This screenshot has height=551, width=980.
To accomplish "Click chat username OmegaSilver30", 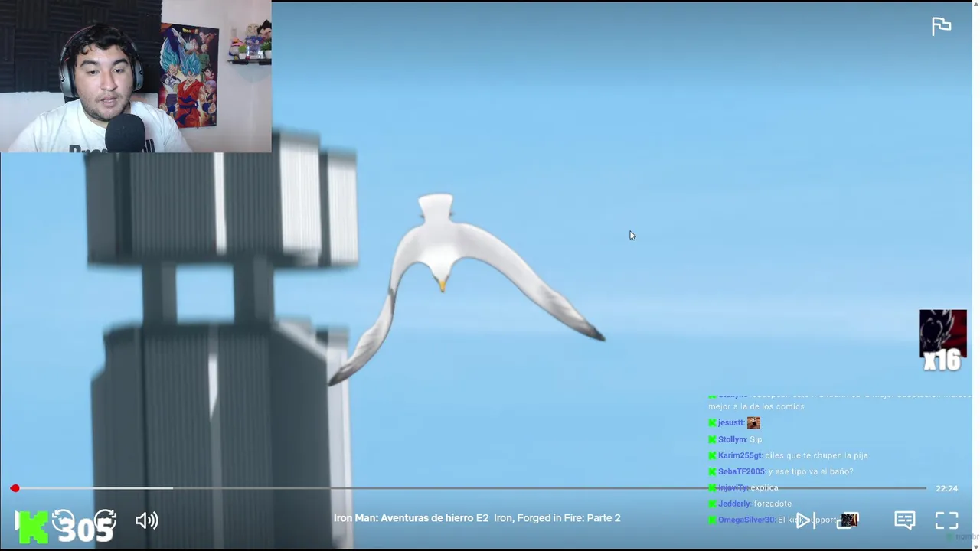I will (x=746, y=520).
